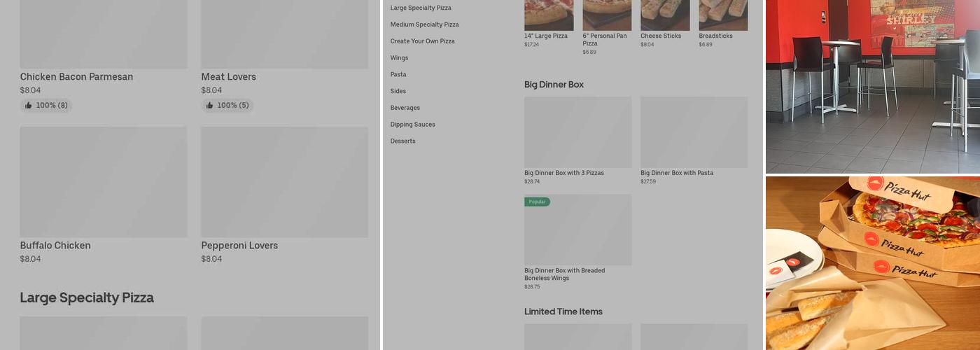Screen dimensions: 980x350
Task: Open the Chicken Bacon Parmesan item
Action: coord(76,77)
